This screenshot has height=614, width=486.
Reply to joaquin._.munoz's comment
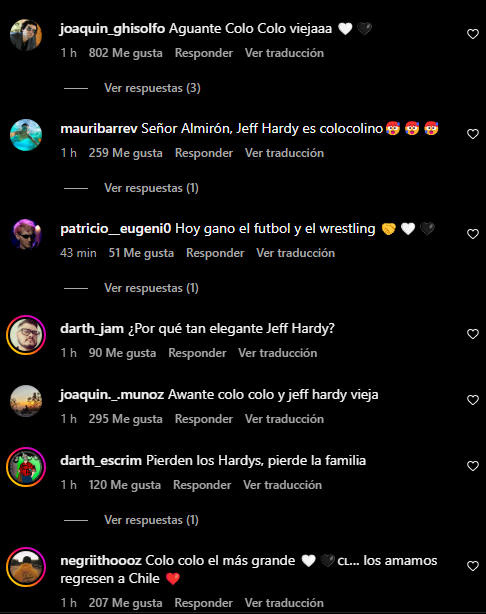(x=204, y=419)
